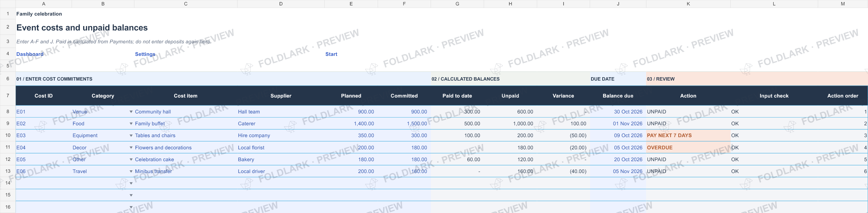The width and height of the screenshot is (868, 213).
Task: Select the 'Supplier' header cell
Action: (281, 96)
